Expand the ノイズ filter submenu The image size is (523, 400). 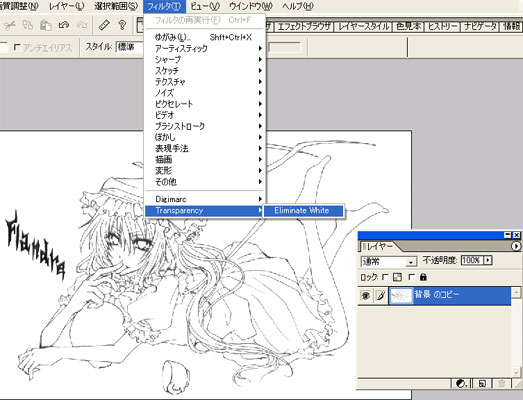[204, 93]
